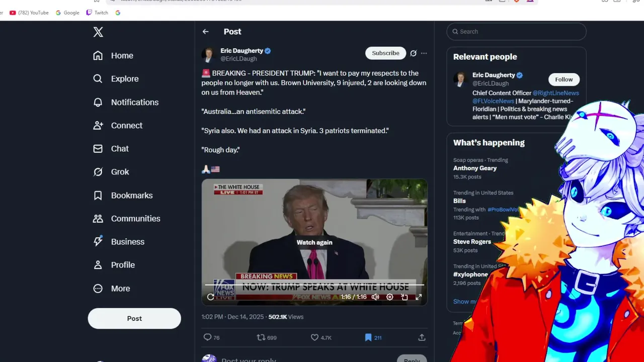The image size is (644, 362).
Task: Click the Profile icon in sidebar
Action: (98, 264)
